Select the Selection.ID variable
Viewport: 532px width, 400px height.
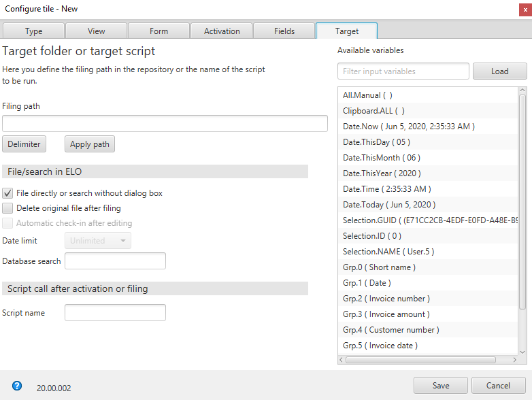pyautogui.click(x=428, y=236)
